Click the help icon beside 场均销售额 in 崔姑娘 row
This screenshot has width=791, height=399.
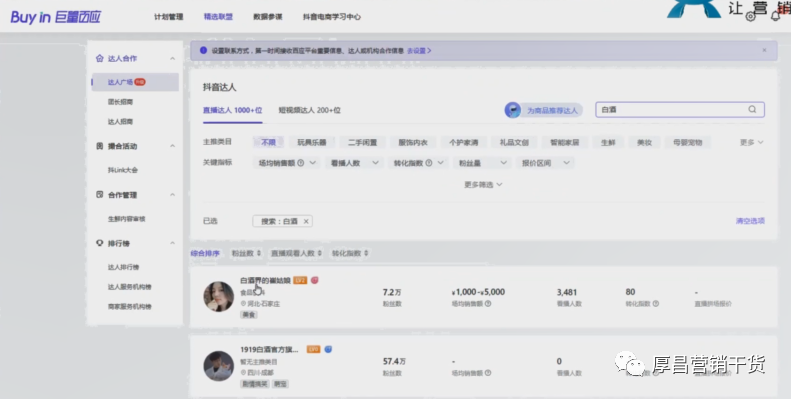coord(488,304)
